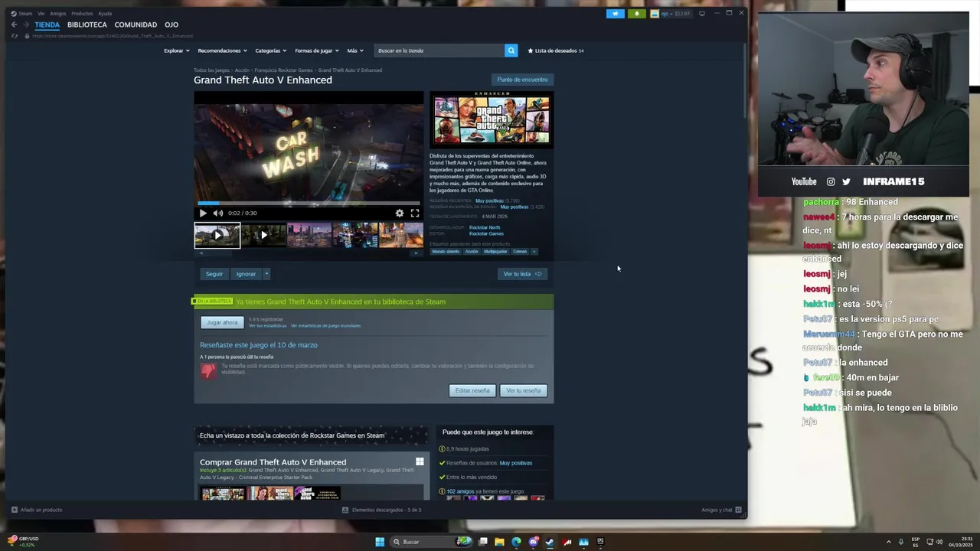The width and height of the screenshot is (980, 551).
Task: Open the Ayuda menu
Action: tap(105, 13)
